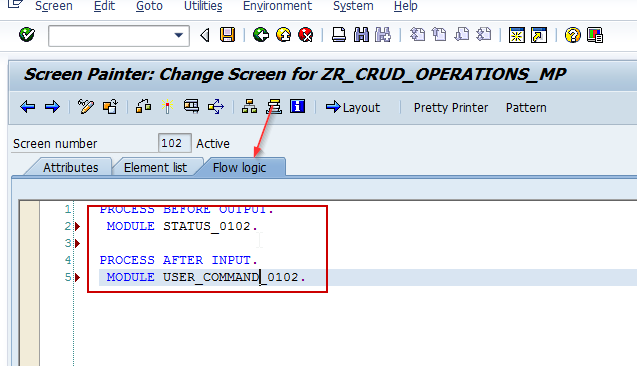Image resolution: width=637 pixels, height=366 pixels.
Task: Click the Other Object icon
Action: 110,107
